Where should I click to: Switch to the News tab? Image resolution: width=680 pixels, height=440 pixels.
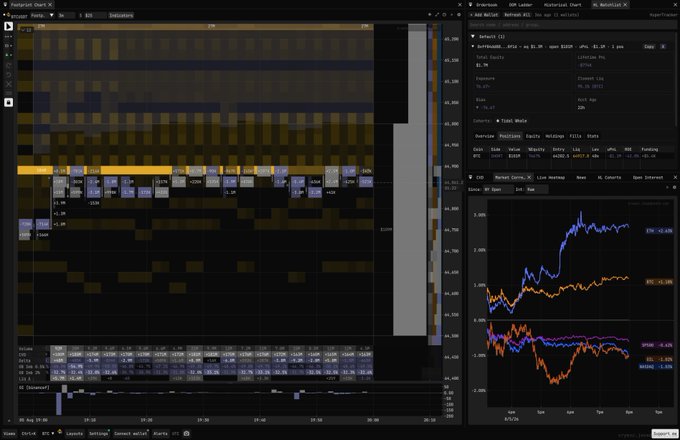click(581, 178)
